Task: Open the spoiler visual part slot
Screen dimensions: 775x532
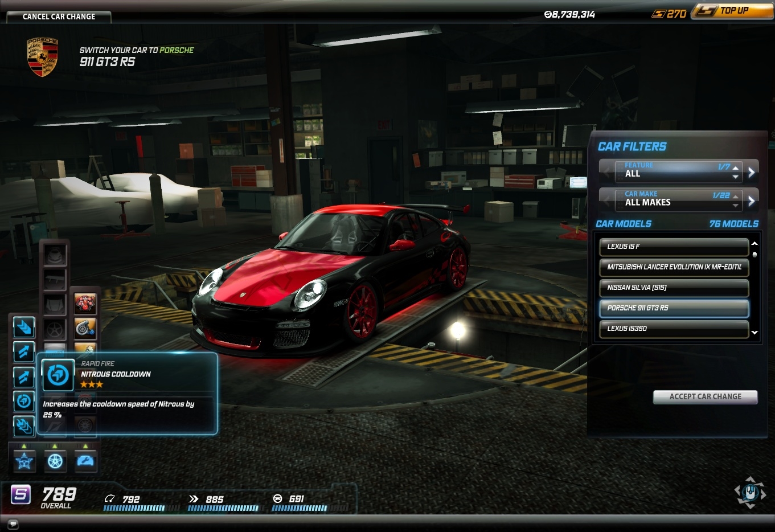Action: (x=55, y=279)
